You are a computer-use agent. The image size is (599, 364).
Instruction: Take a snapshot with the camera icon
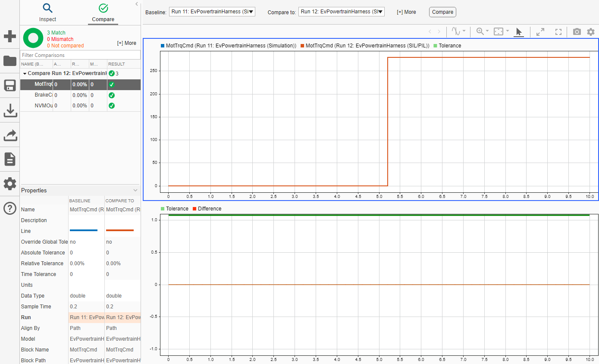coord(577,31)
